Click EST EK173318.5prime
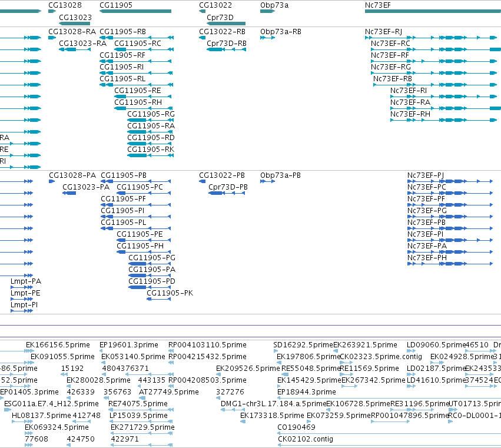 (x=272, y=416)
